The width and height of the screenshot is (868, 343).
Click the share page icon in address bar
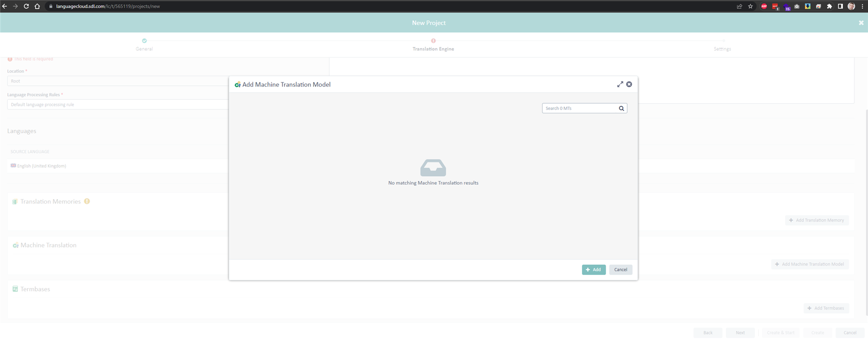pyautogui.click(x=739, y=6)
